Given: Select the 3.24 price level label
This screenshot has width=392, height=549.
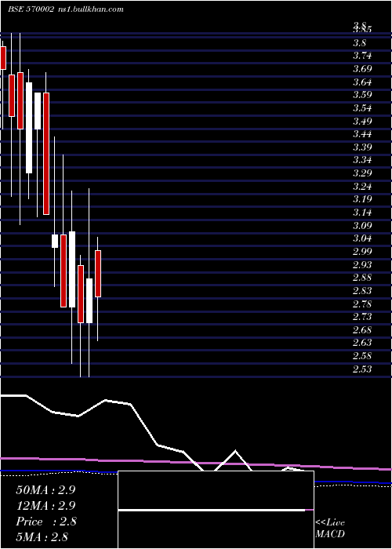Looking at the screenshot, I should coord(362,187).
